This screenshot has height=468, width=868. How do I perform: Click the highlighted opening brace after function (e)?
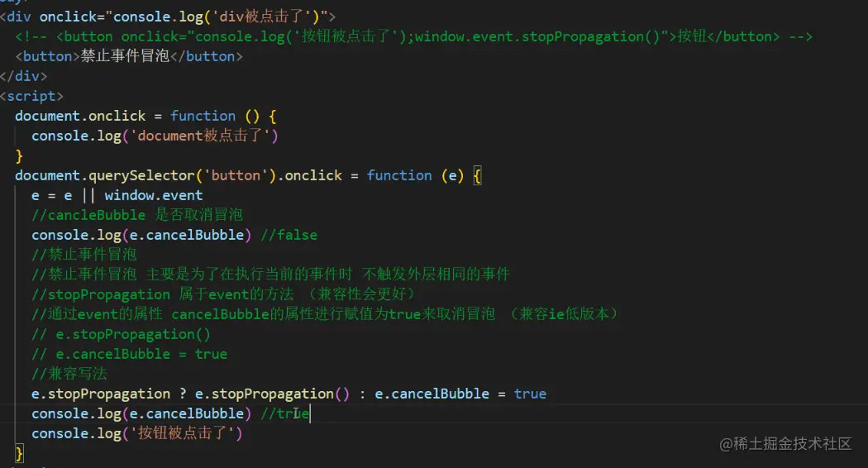pyautogui.click(x=478, y=175)
